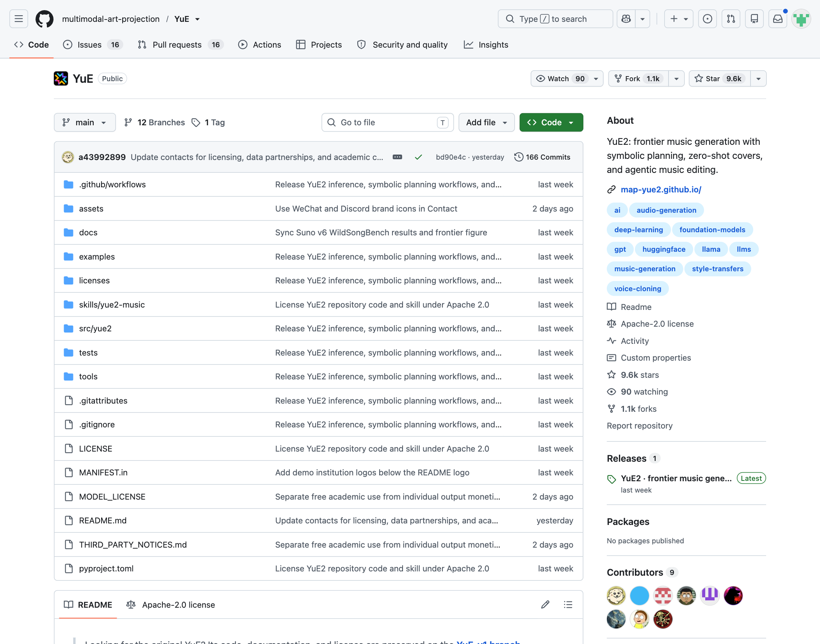
Task: Open the README outline list icon
Action: point(568,605)
